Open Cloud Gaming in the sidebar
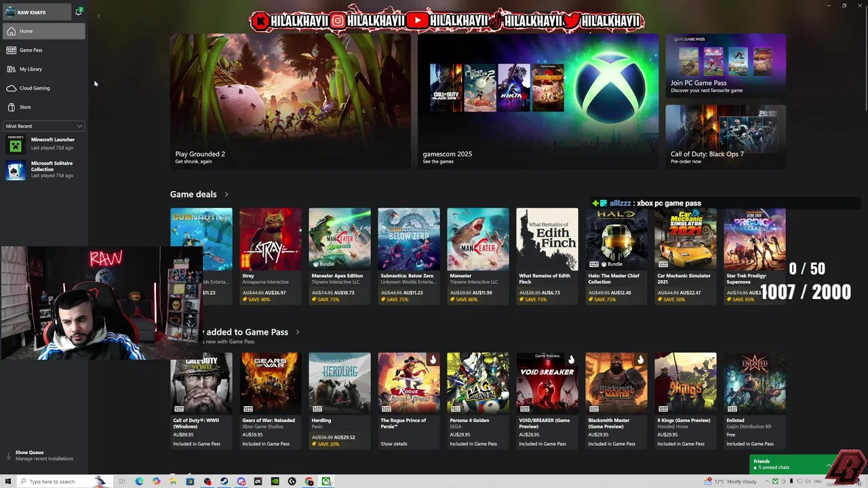The height and width of the screenshot is (488, 868). coord(43,88)
